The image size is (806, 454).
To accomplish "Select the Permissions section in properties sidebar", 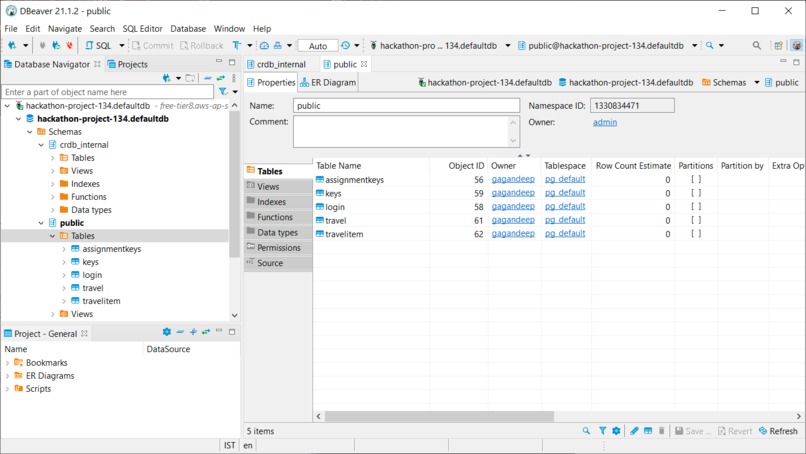I will pyautogui.click(x=278, y=247).
